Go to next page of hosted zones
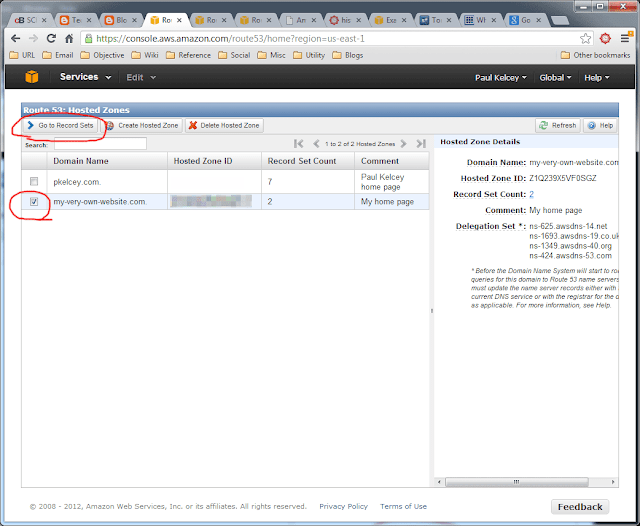Viewport: 640px width, 526px height. coord(403,144)
